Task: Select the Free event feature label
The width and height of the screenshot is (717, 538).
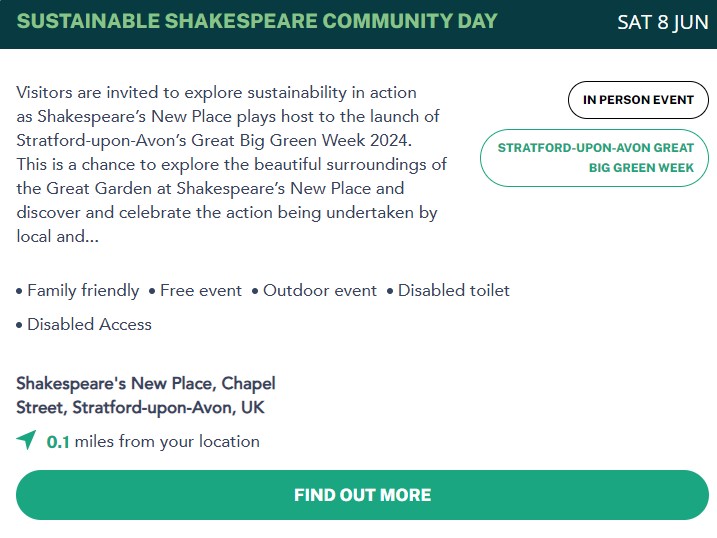Action: [x=201, y=290]
